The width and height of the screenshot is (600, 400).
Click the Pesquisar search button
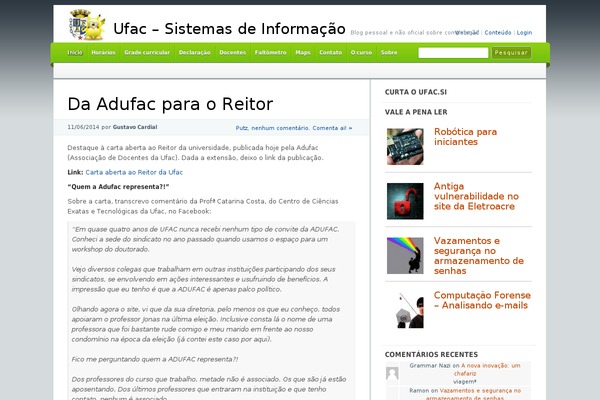tap(511, 53)
